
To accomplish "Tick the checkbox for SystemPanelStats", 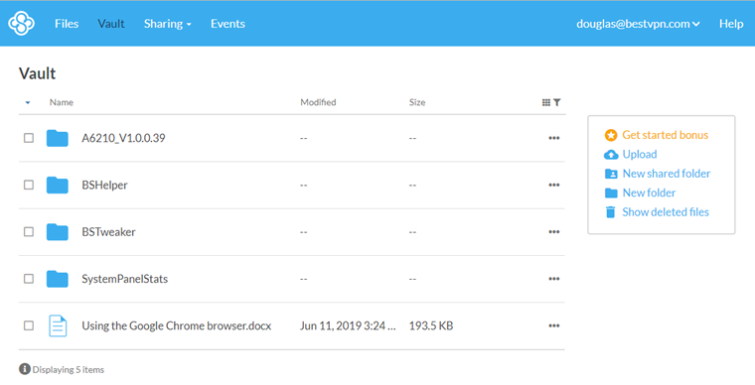I will [29, 279].
